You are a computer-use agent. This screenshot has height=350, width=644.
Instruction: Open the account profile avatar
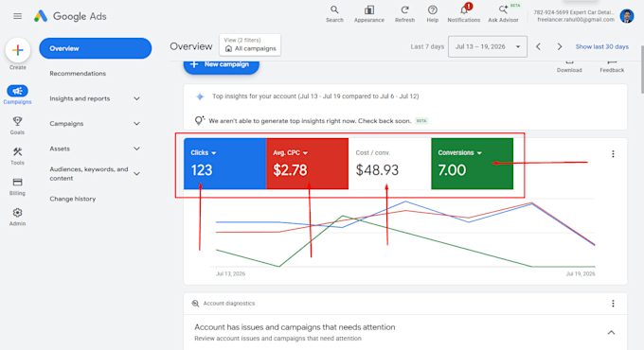tap(627, 16)
